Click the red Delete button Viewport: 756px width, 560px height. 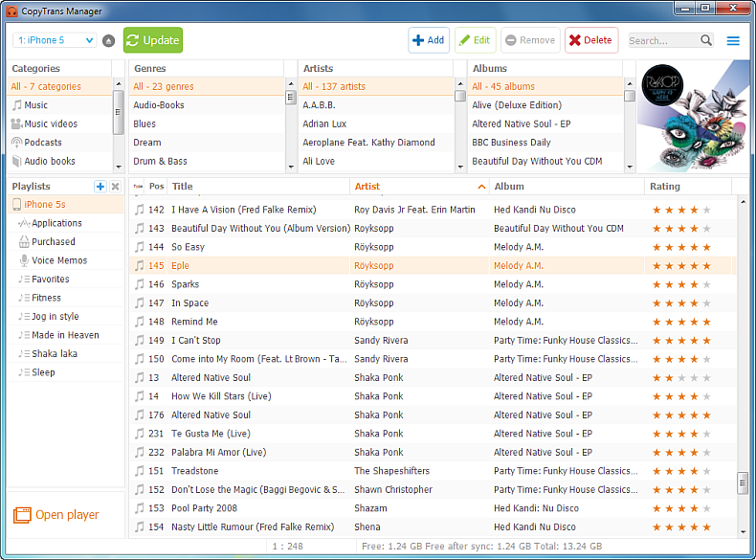[590, 40]
